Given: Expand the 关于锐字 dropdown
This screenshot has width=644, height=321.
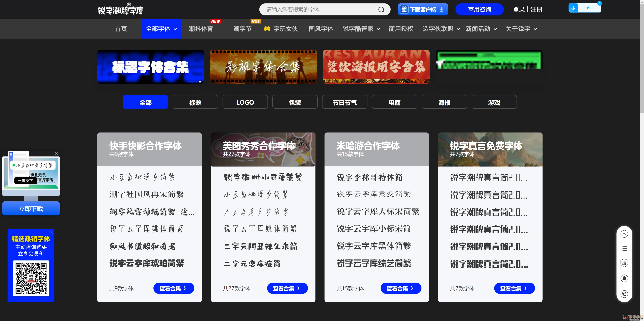Looking at the screenshot, I should [521, 29].
